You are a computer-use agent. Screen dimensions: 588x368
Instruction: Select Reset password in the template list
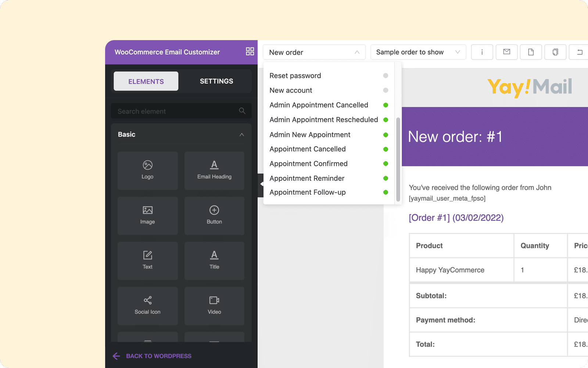[329, 75]
